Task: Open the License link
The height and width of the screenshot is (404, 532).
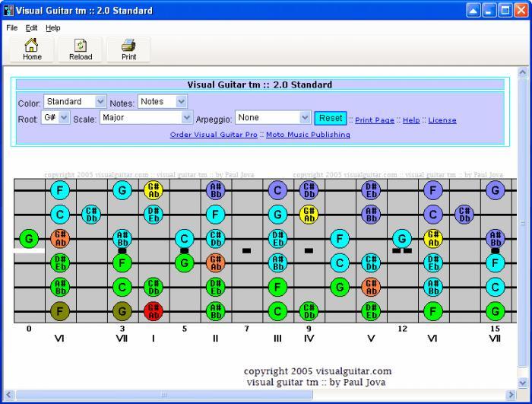Action: (x=442, y=120)
